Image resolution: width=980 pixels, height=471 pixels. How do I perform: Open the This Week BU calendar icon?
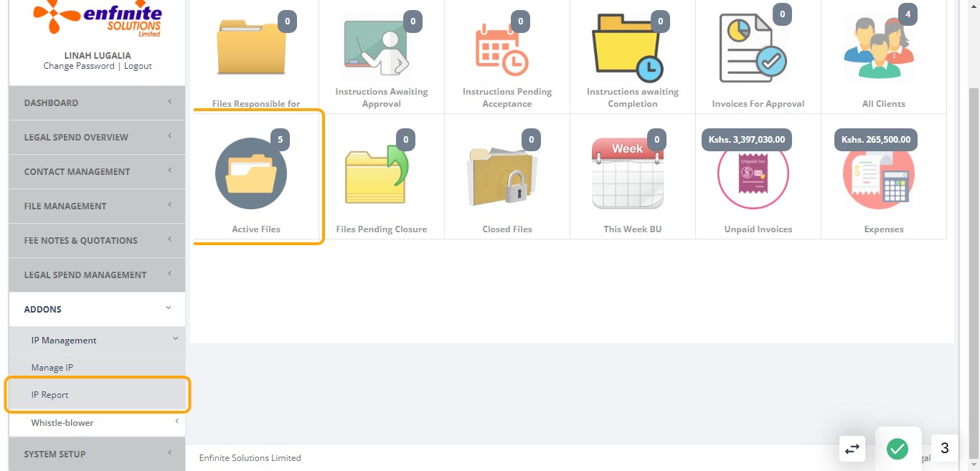[628, 173]
